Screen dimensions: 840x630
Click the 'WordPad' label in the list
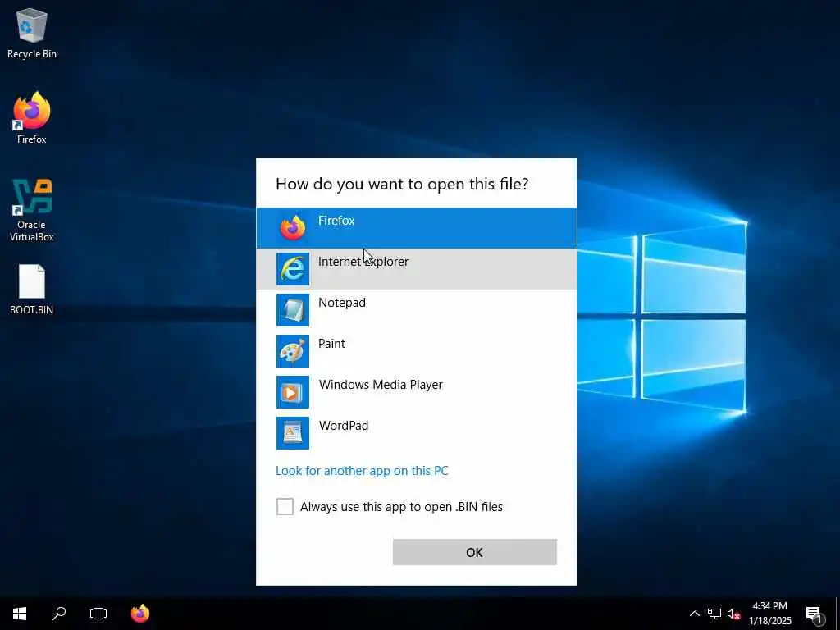[344, 426]
